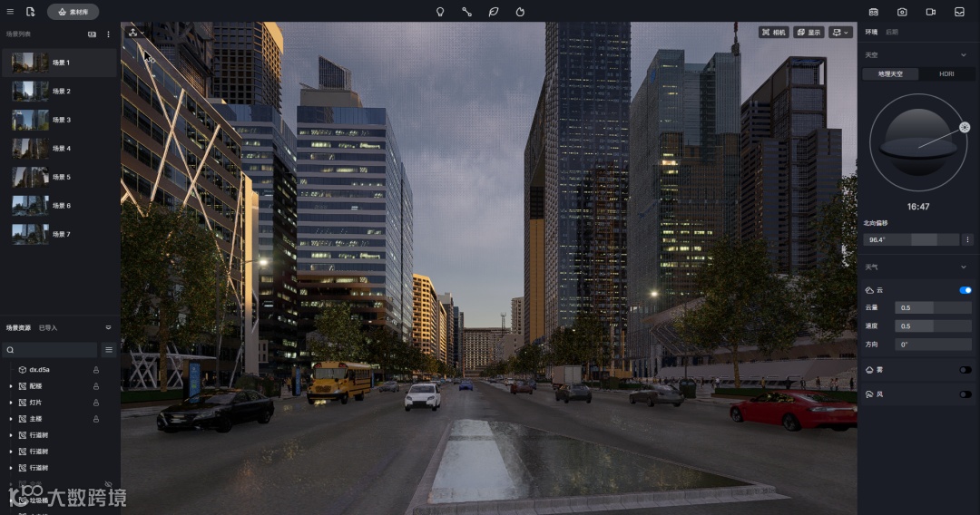Click the wind icon next to 风
The width and height of the screenshot is (980, 515).
click(x=869, y=394)
